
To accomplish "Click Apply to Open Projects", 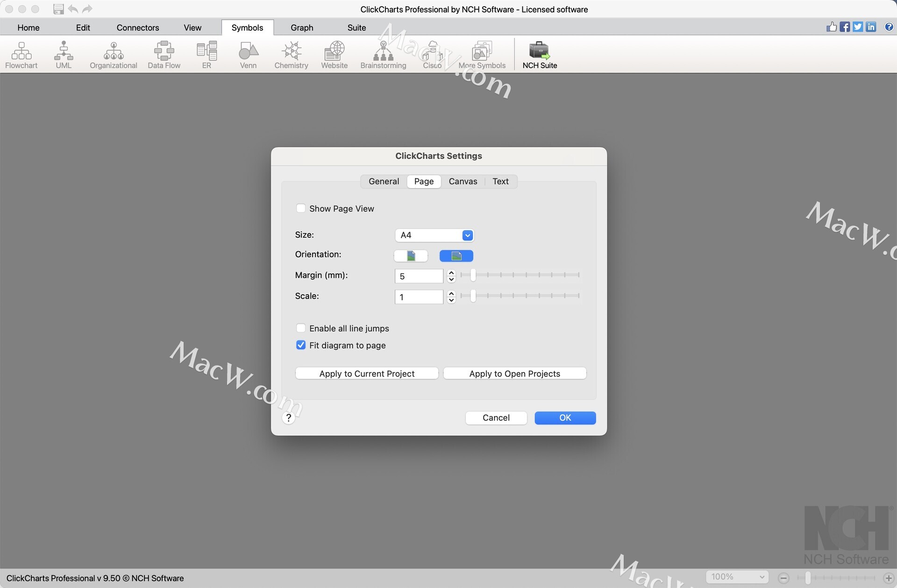I will pyautogui.click(x=514, y=373).
